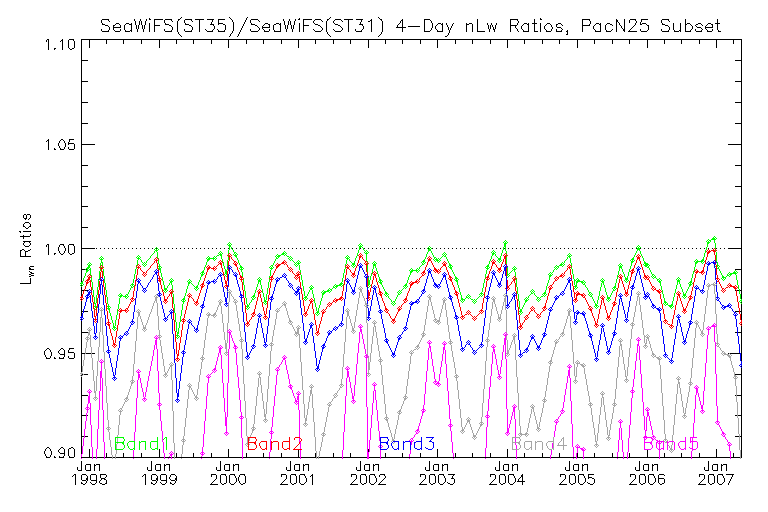
Task: Select the gray Band4 legend label
Action: point(539,444)
